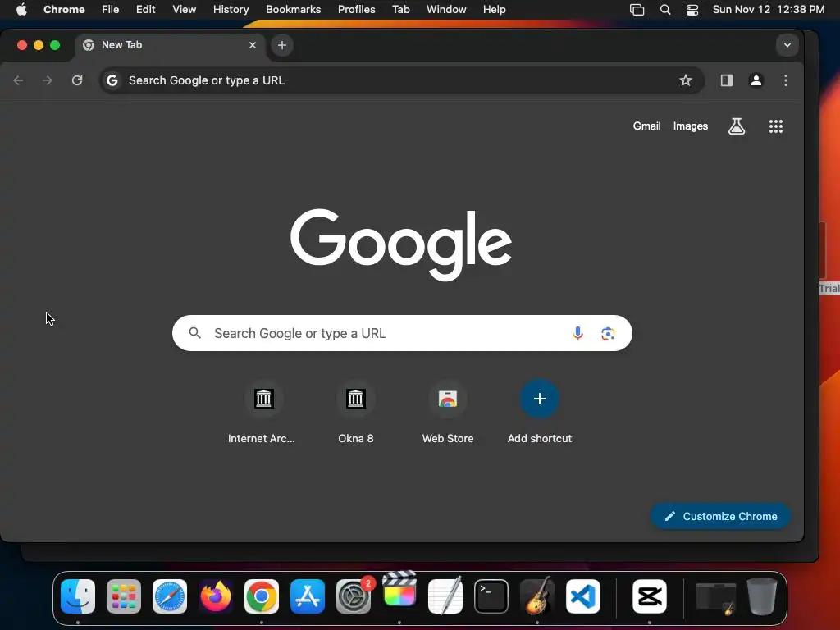Open the Gmail link
The height and width of the screenshot is (630, 840).
[646, 126]
